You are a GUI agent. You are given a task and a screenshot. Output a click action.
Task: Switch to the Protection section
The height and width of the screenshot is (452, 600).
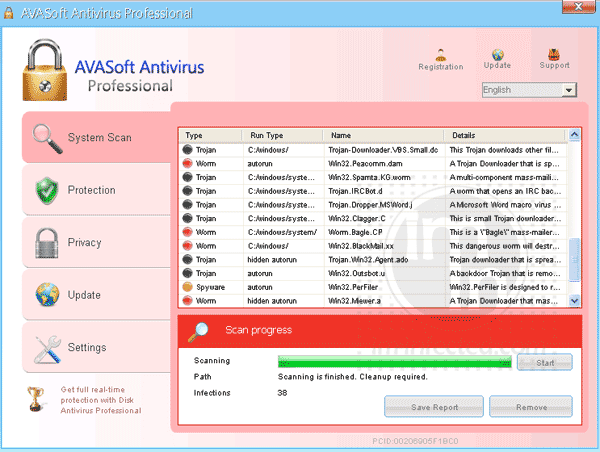pos(96,190)
